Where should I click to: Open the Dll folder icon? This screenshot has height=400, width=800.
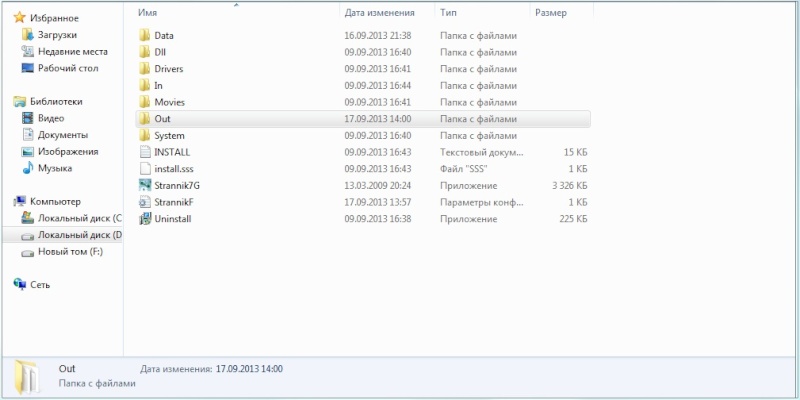click(x=145, y=52)
